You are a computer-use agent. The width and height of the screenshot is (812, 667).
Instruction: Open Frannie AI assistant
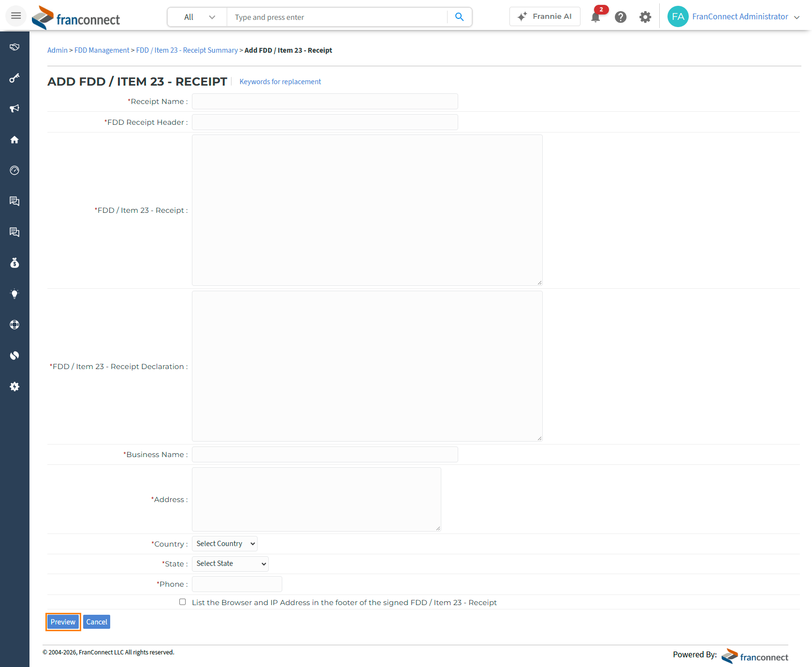tap(545, 16)
